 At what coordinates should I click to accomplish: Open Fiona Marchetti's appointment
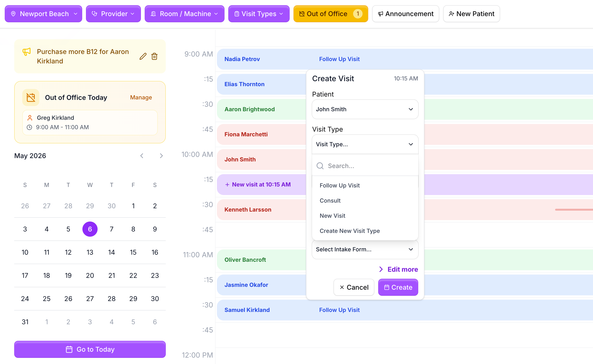coord(262,134)
